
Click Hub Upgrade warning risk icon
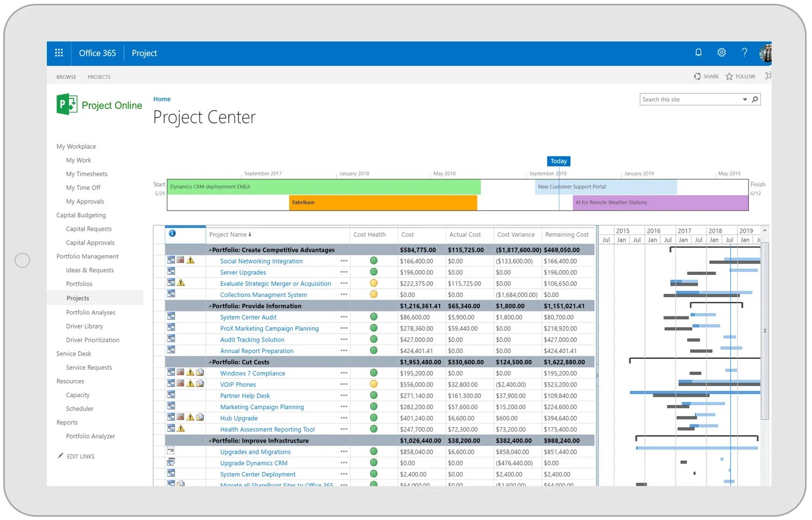190,417
